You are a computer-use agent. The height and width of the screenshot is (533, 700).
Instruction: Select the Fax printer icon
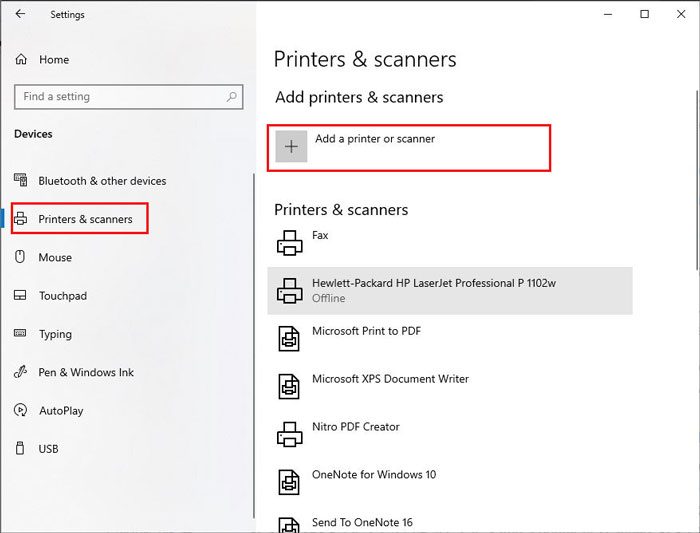click(290, 243)
